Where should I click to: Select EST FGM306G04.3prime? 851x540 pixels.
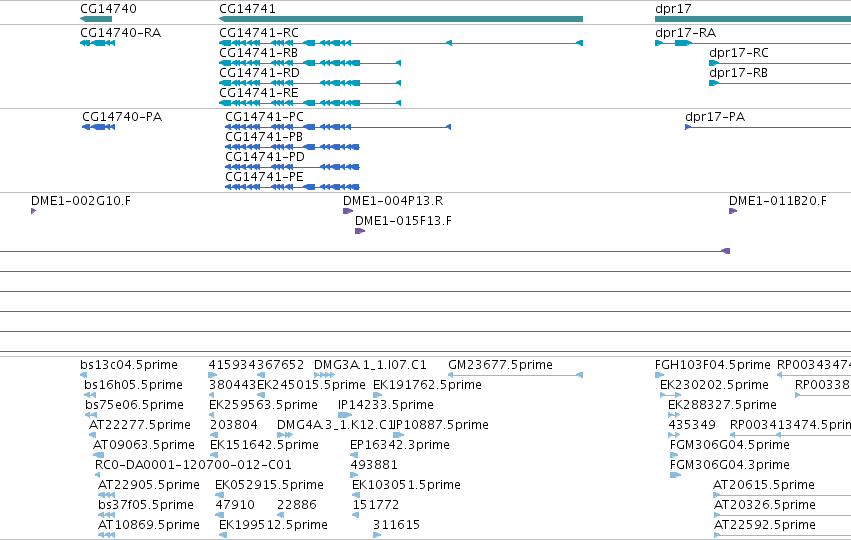point(729,465)
